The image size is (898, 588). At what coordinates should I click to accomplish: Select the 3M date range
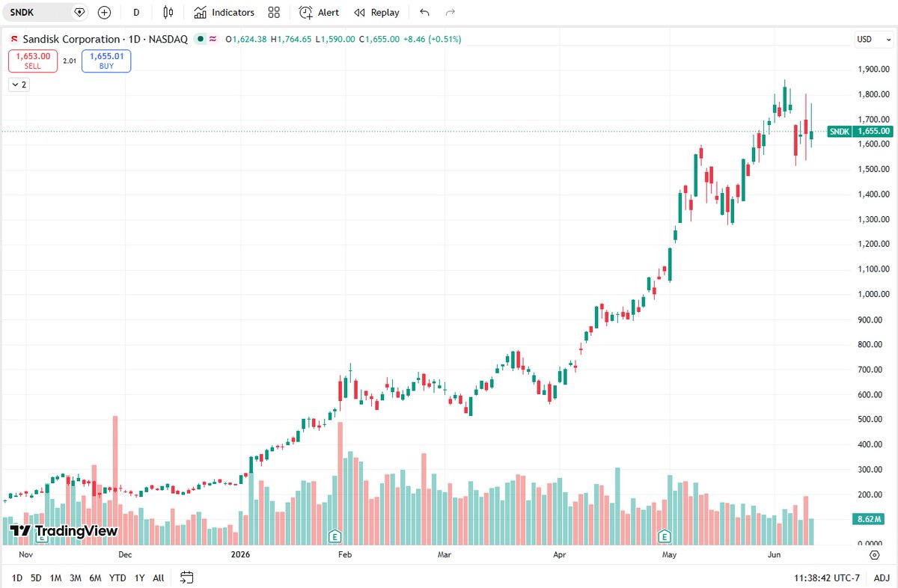pyautogui.click(x=76, y=578)
